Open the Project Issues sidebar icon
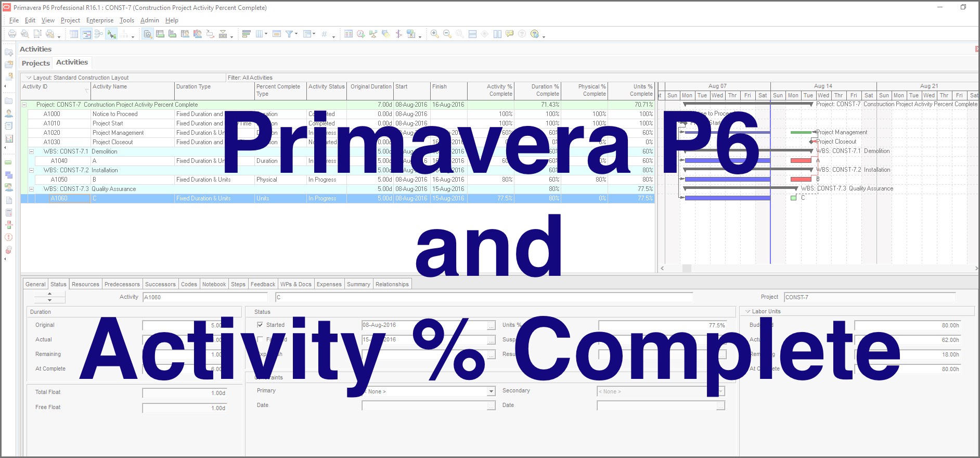980x458 pixels. [x=9, y=237]
